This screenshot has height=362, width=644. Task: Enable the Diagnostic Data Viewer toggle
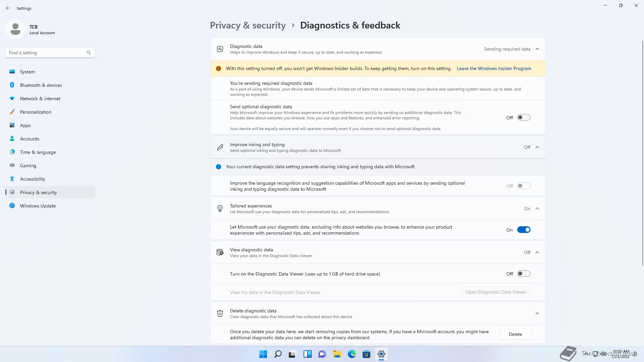(x=524, y=274)
